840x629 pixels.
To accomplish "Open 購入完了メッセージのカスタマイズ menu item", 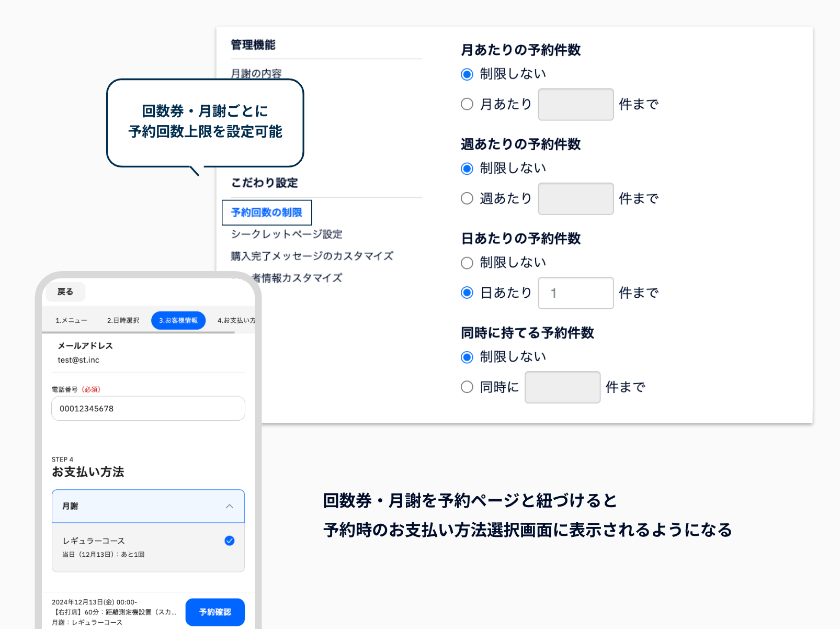I will tap(312, 256).
